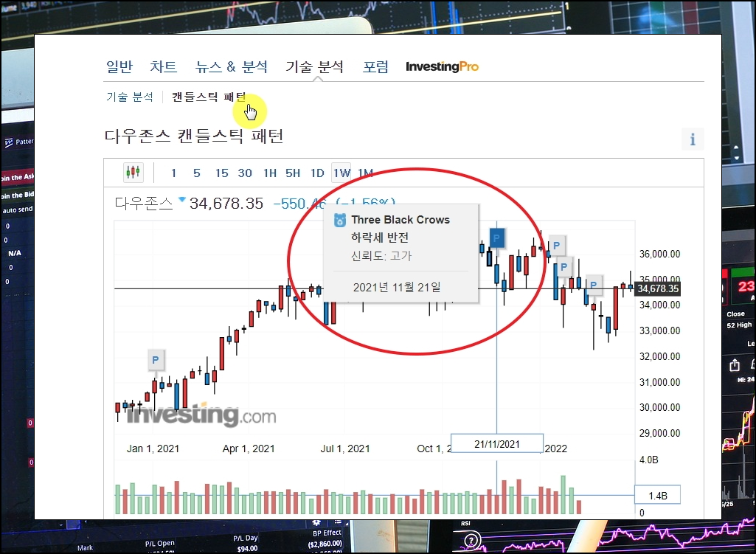Click the bear icon in Three Black Crows tooltip

(x=340, y=221)
